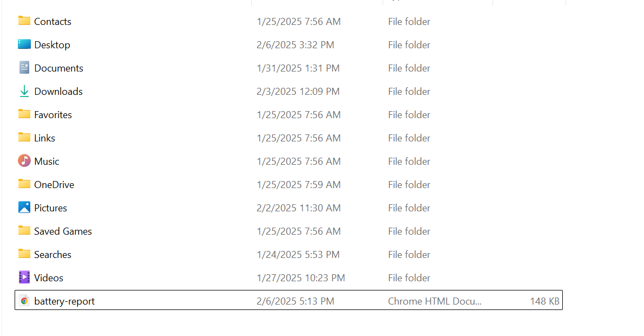Select the Links folder name

click(x=44, y=138)
